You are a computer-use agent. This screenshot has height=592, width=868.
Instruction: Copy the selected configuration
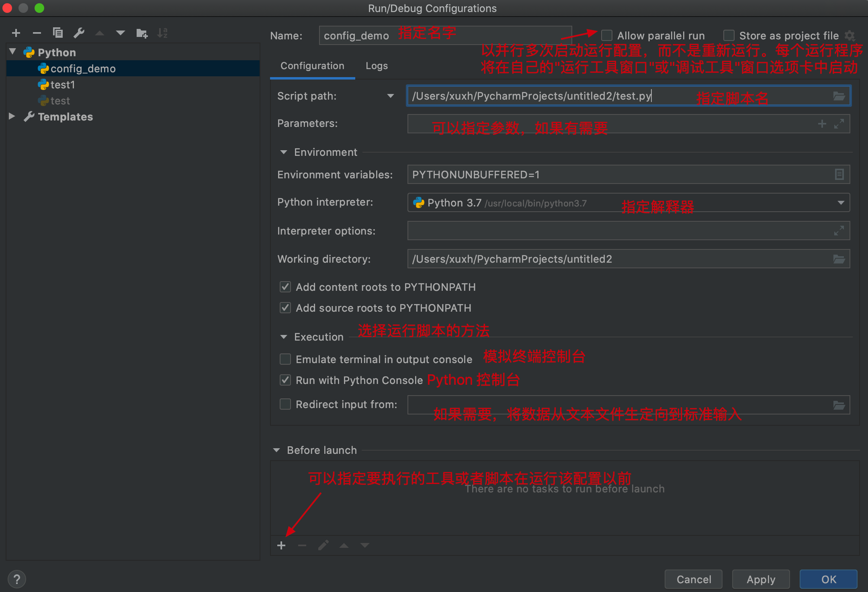pyautogui.click(x=58, y=33)
